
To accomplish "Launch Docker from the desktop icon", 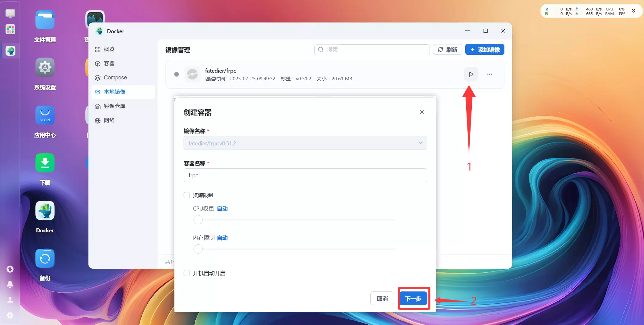I will point(45,211).
